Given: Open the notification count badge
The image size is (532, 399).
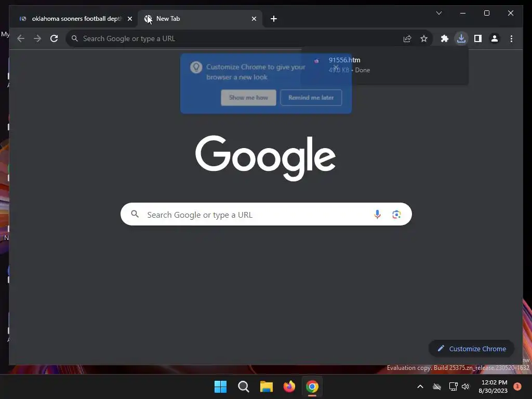Looking at the screenshot, I should [517, 386].
